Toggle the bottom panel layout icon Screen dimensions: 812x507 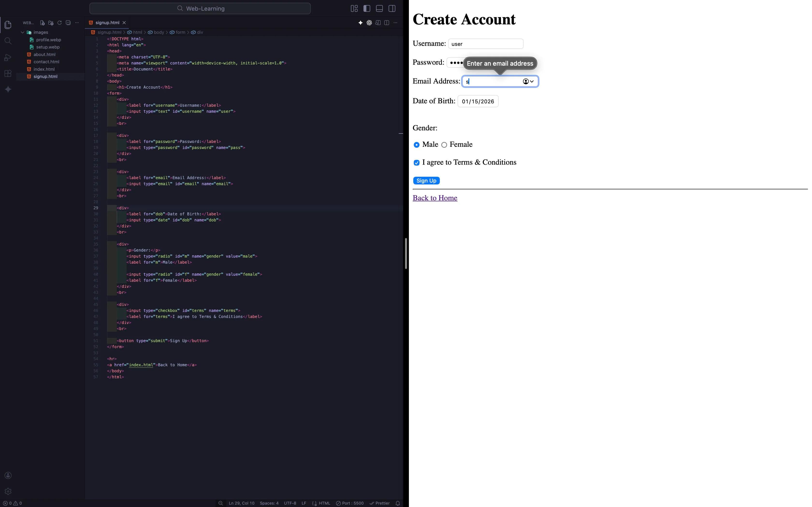379,8
